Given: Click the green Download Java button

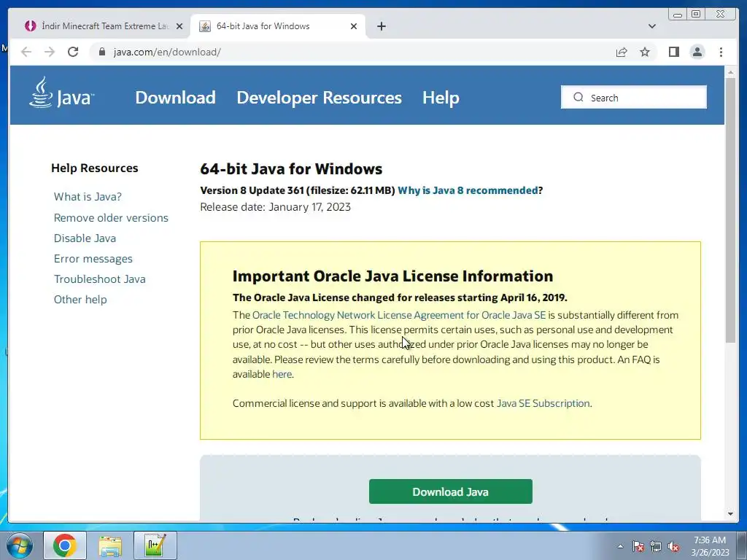Looking at the screenshot, I should 451,491.
